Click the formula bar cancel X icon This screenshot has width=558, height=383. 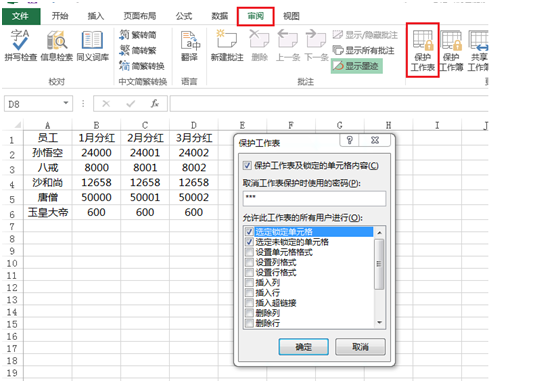point(106,104)
